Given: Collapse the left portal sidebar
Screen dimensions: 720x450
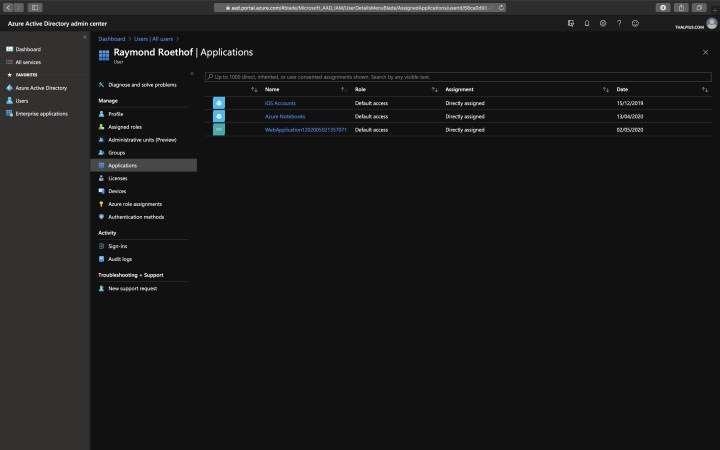Looking at the screenshot, I should tap(84, 37).
